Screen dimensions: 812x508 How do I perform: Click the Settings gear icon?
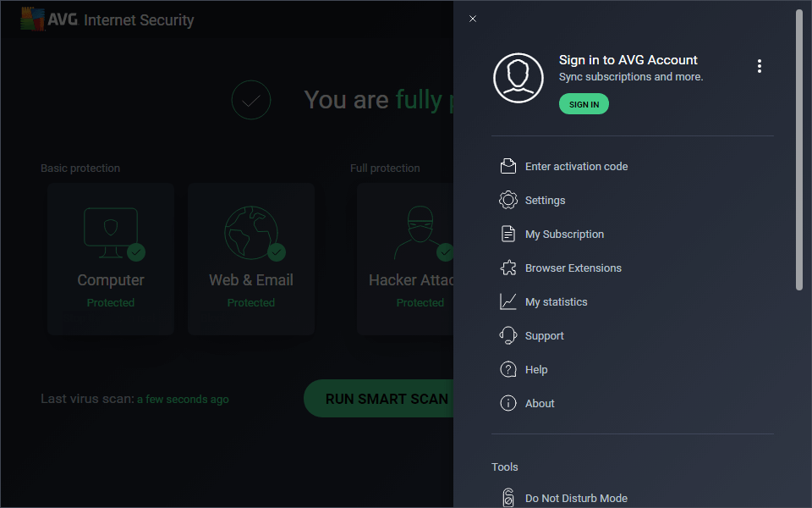507,200
